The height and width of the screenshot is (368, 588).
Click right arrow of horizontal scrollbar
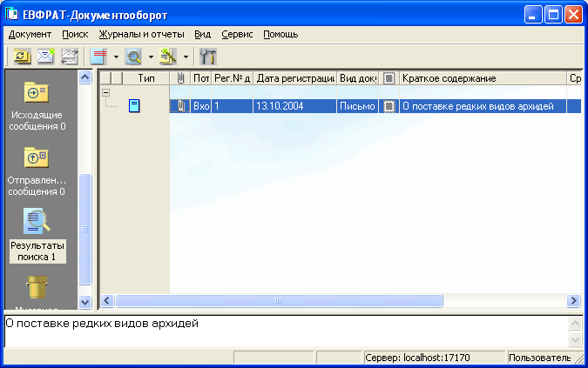tap(573, 301)
